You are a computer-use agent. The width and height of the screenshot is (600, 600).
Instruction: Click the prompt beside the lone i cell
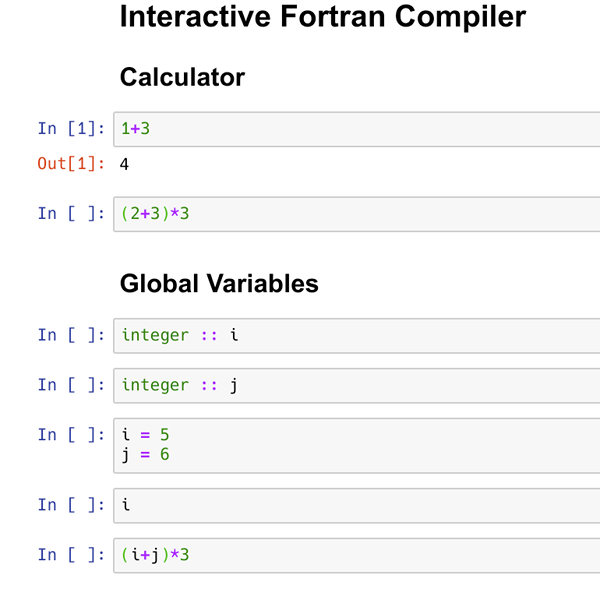71,505
